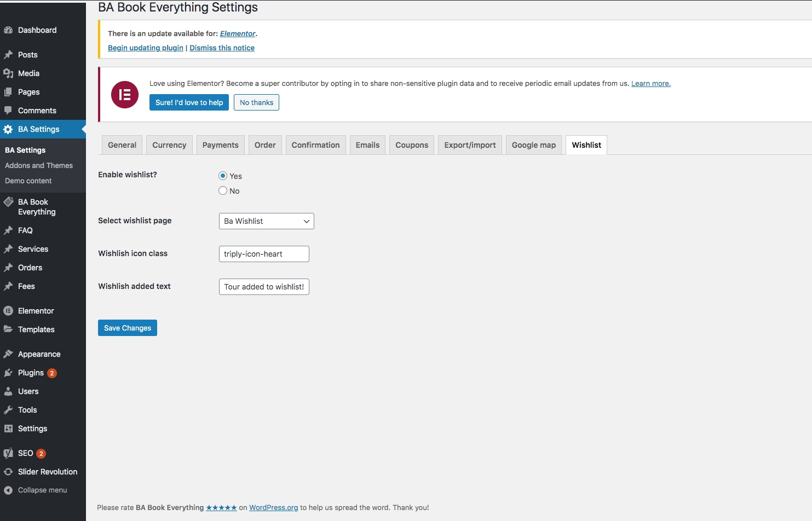Click the Collapse menu arrow icon
The height and width of the screenshot is (521, 812).
8,490
